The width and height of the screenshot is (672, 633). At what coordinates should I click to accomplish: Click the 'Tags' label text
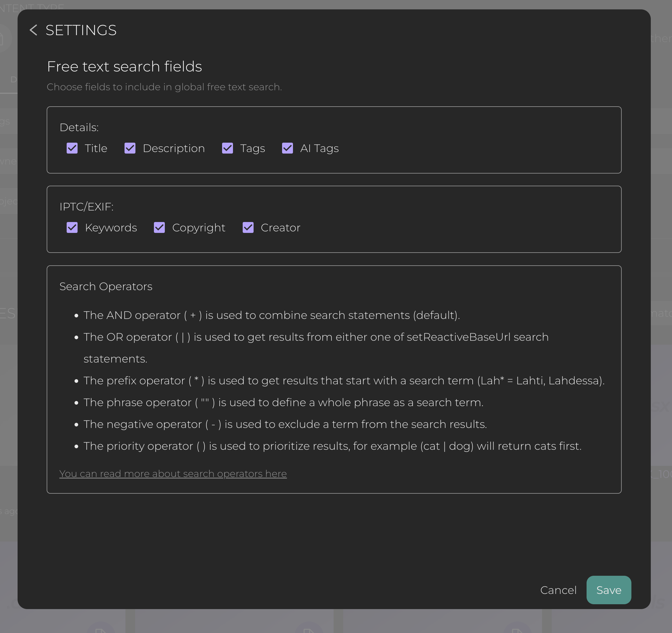click(x=252, y=148)
